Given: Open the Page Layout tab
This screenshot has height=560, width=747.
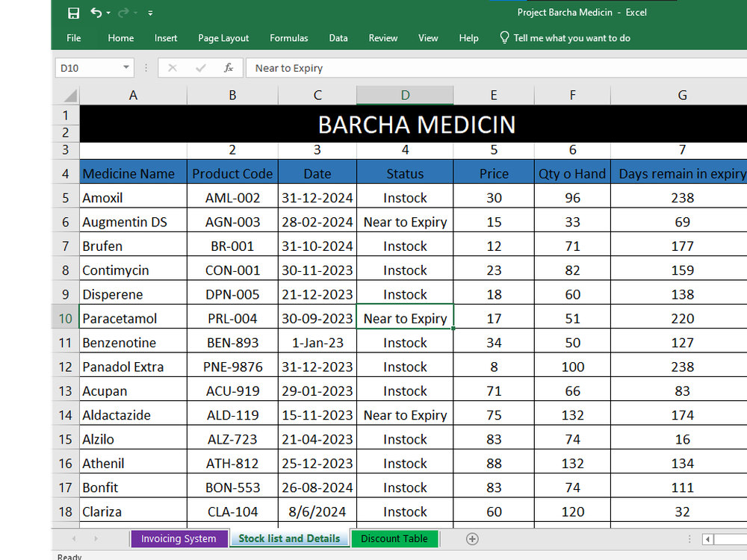Looking at the screenshot, I should pyautogui.click(x=223, y=38).
